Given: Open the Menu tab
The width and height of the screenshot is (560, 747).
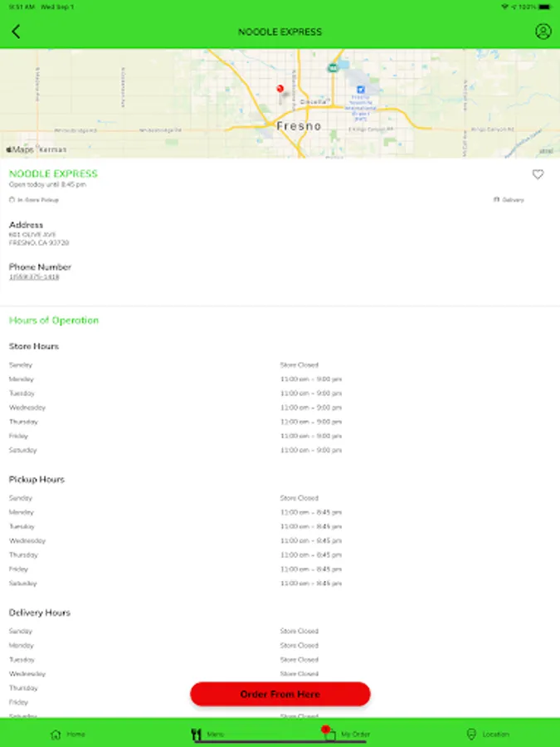Looking at the screenshot, I should coord(207,735).
